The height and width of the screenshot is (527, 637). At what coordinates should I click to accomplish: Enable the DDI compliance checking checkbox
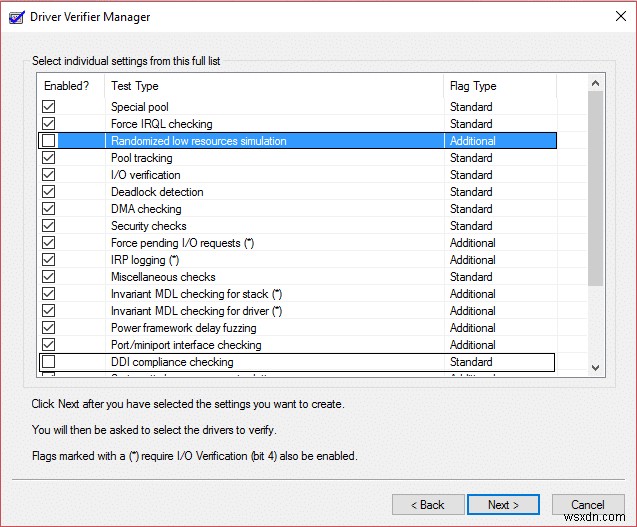[x=49, y=362]
